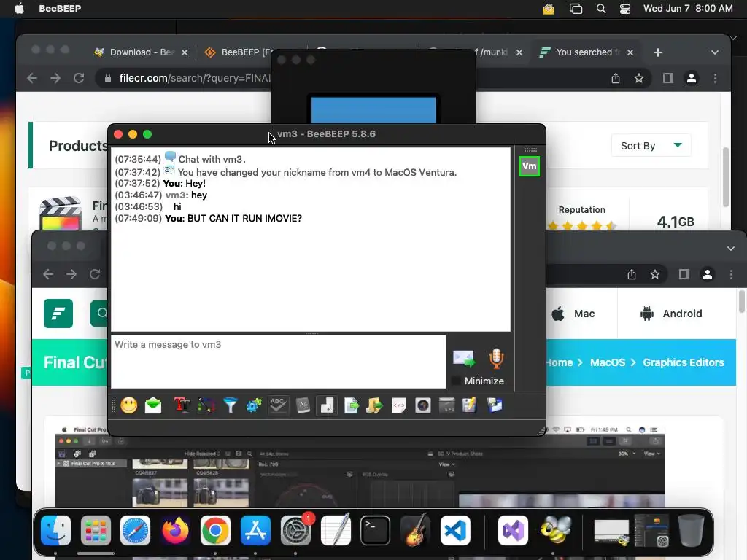This screenshot has width=747, height=560.
Task: Click the send folder icon with green arrow
Action: 374,405
